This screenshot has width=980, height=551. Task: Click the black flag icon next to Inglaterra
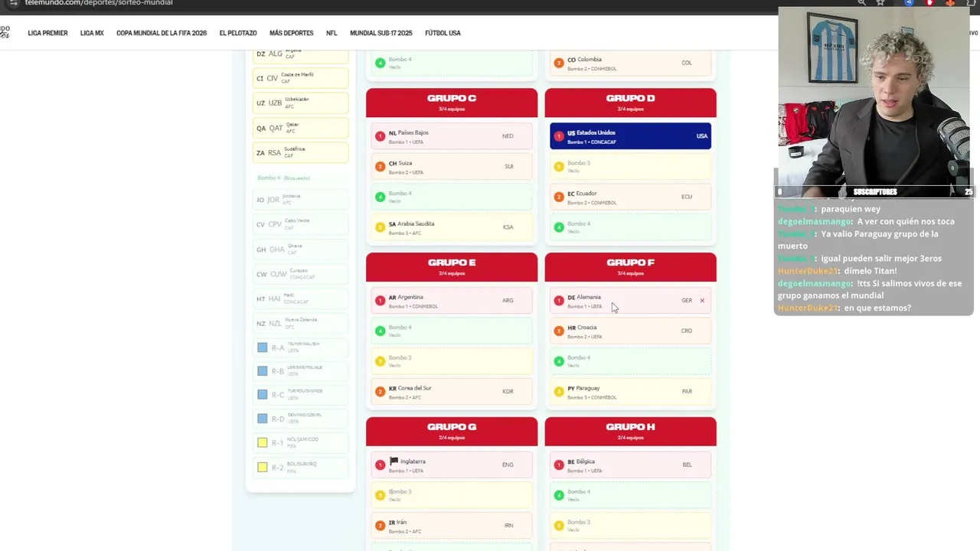pyautogui.click(x=394, y=461)
